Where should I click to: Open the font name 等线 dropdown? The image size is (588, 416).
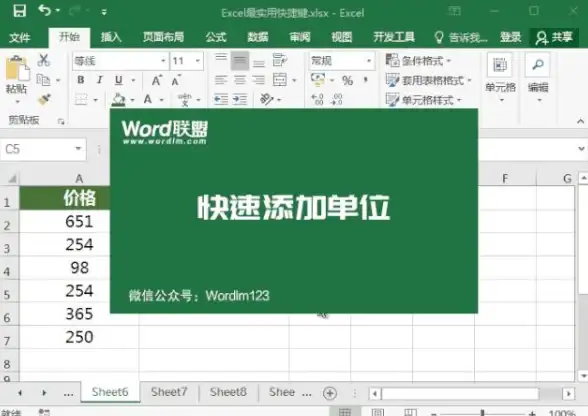pyautogui.click(x=163, y=61)
